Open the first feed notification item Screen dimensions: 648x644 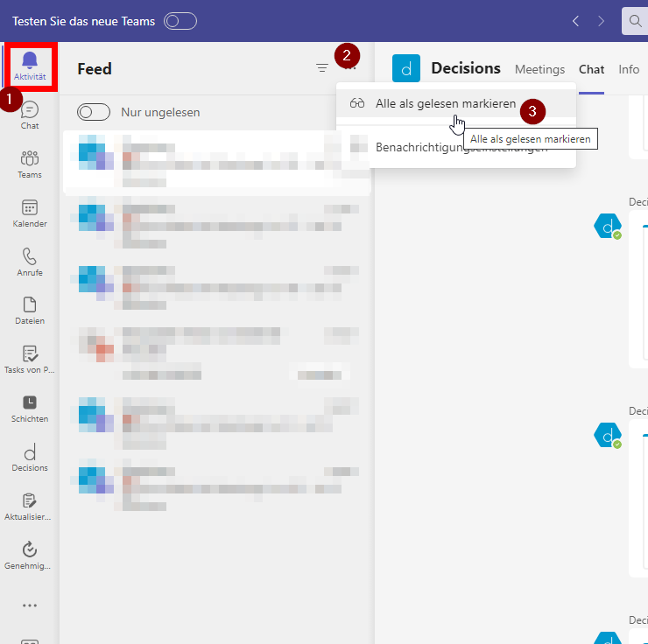[x=216, y=163]
